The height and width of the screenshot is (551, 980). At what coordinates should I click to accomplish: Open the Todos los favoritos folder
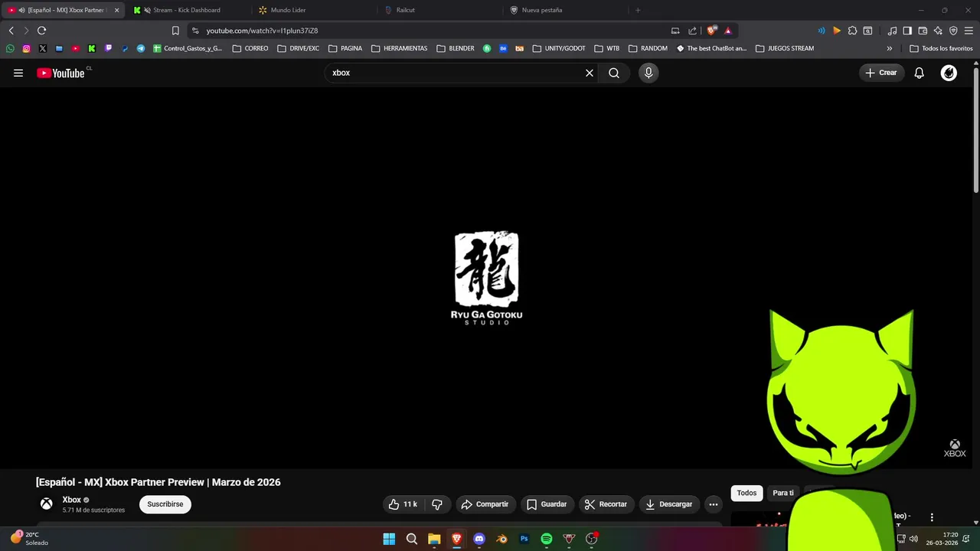coord(941,48)
